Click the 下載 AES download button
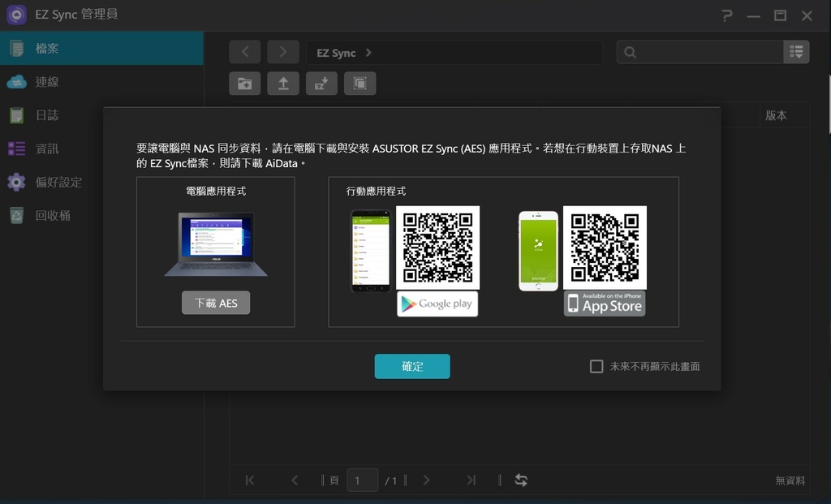This screenshot has width=831, height=504. tap(216, 304)
